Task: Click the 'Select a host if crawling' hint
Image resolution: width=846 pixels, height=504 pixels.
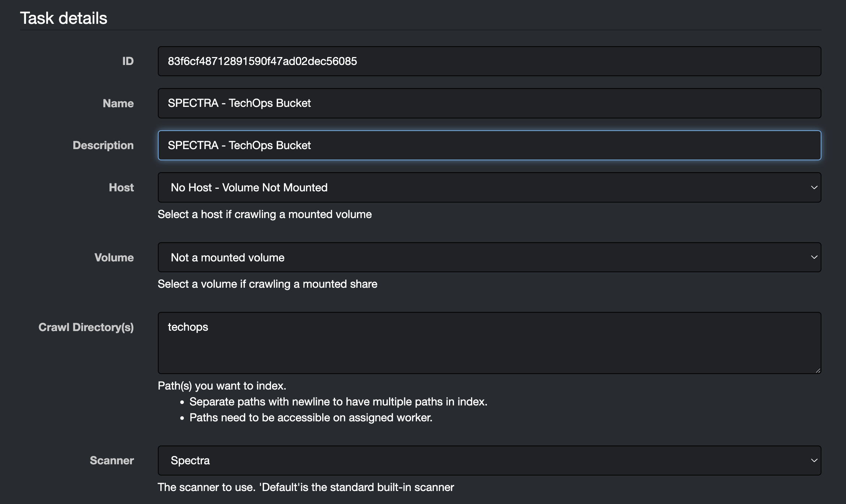Action: [265, 214]
